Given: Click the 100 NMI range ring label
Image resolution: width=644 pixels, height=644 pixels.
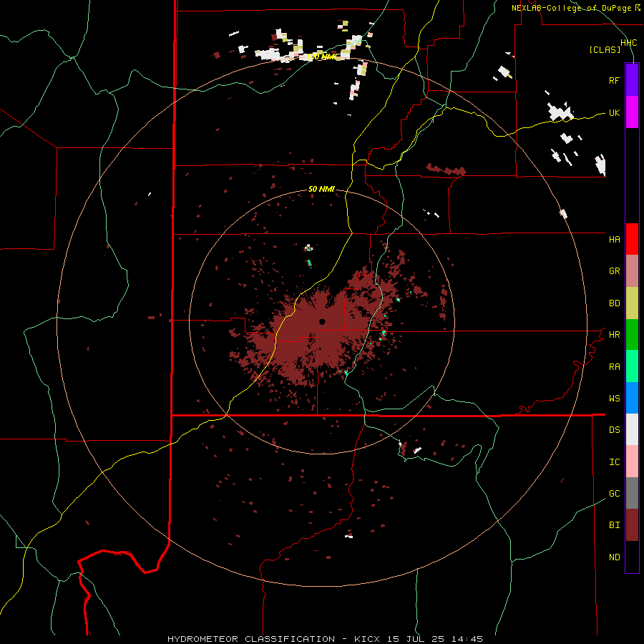Looking at the screenshot, I should pyautogui.click(x=321, y=57).
